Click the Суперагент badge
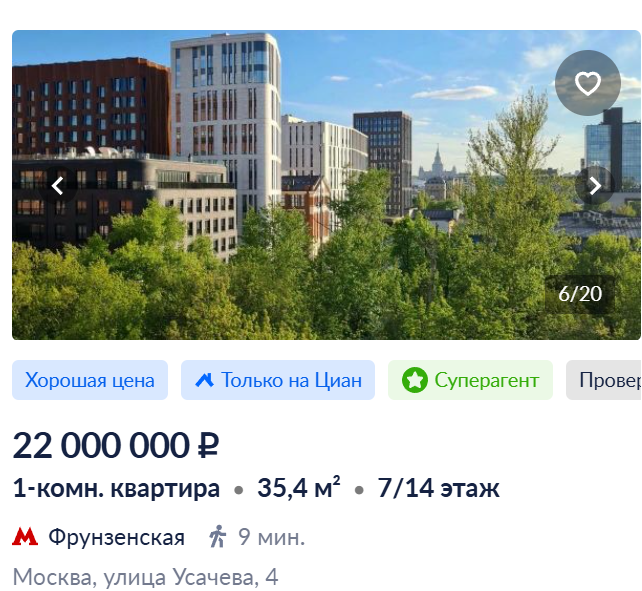The width and height of the screenshot is (642, 591). (x=470, y=380)
